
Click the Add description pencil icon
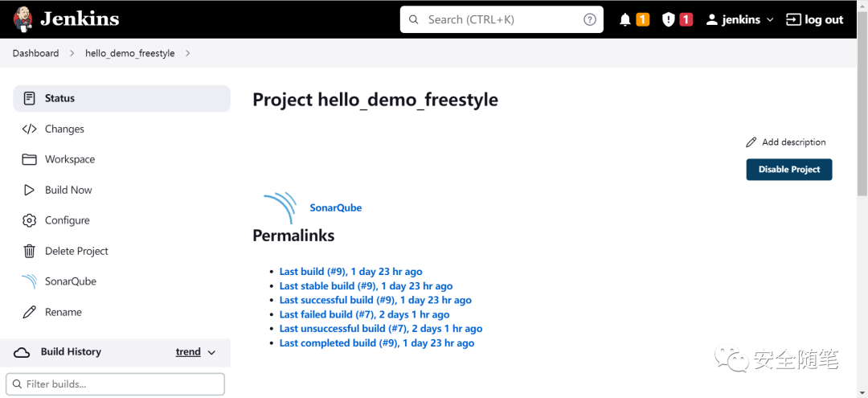(x=751, y=142)
